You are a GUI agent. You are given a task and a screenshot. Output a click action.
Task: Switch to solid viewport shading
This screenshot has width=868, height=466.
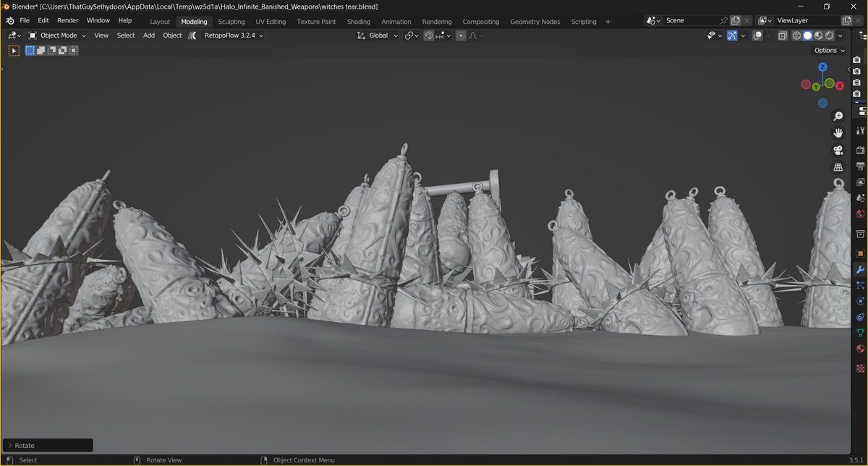[x=807, y=35]
